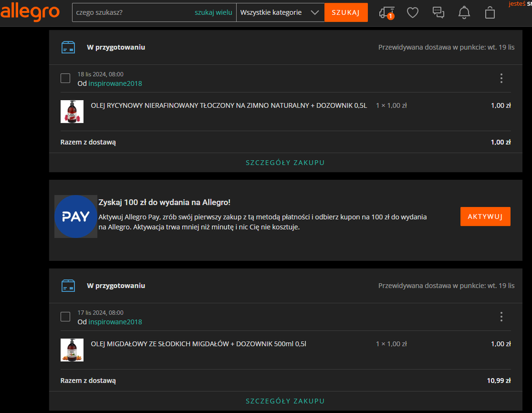Open SZCZEGÓŁY ZAKUPU for olej migdałowy order
The image size is (532, 413).
[x=285, y=401]
